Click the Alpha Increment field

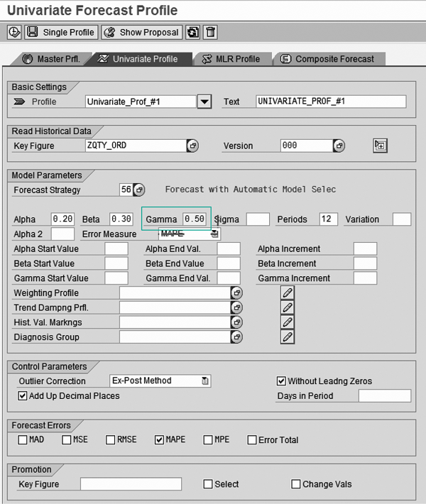(x=365, y=248)
